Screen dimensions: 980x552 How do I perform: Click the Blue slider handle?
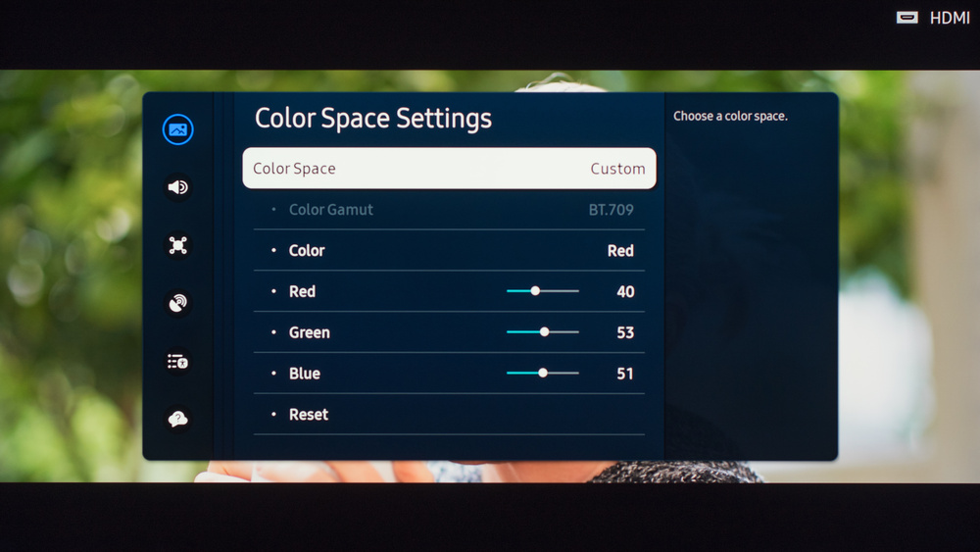point(543,374)
